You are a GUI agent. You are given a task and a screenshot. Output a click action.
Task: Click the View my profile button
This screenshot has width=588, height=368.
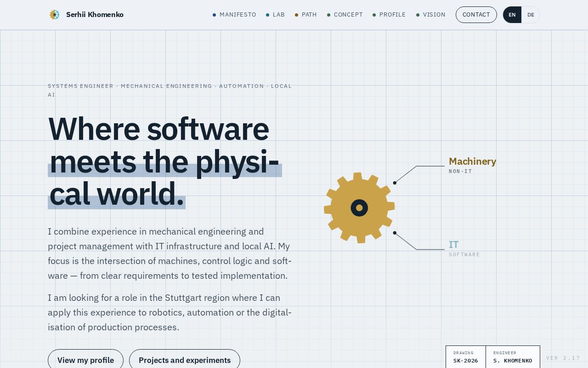coord(85,360)
